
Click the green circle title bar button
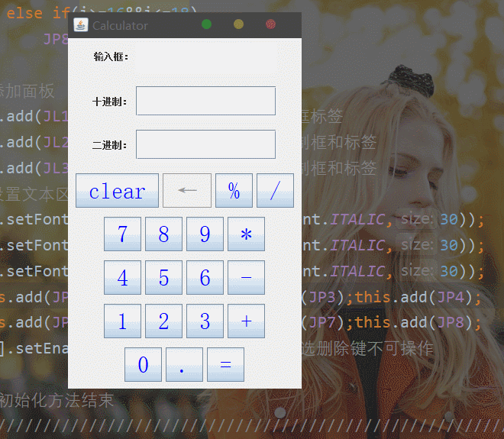(206, 24)
